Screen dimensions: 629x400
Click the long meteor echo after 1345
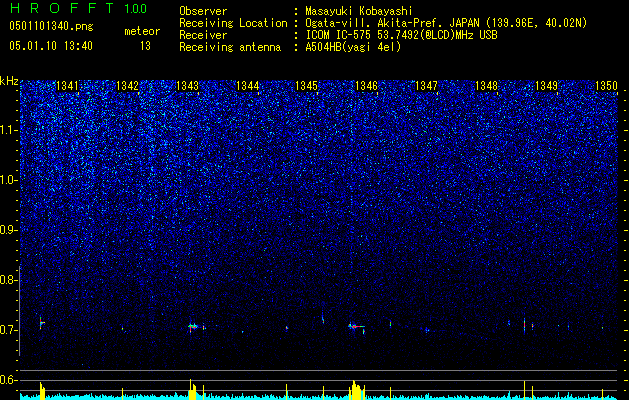(357, 327)
